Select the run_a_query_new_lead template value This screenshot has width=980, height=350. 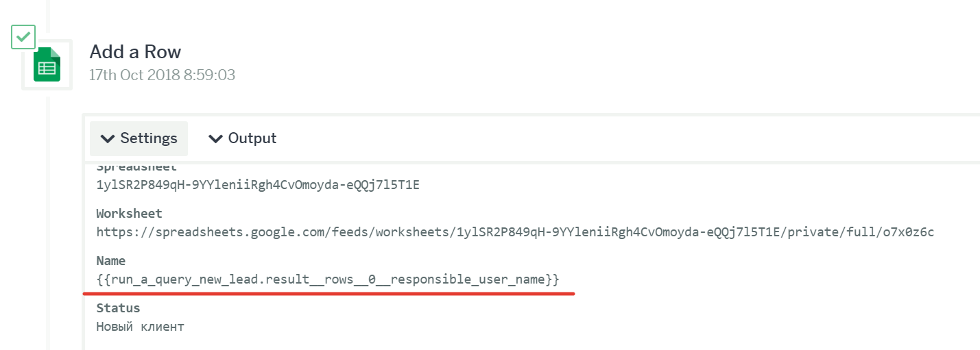click(328, 279)
